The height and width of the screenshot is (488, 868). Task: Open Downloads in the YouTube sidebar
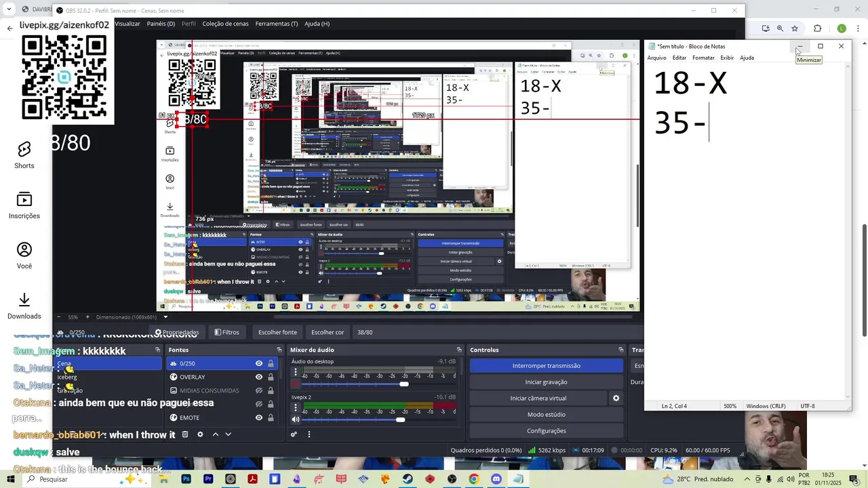(24, 306)
